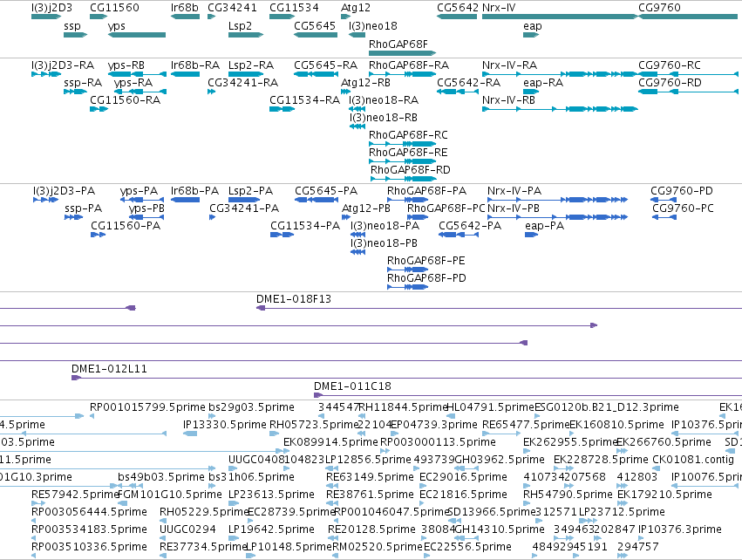Click the Lsp2-PA protein label

click(251, 191)
